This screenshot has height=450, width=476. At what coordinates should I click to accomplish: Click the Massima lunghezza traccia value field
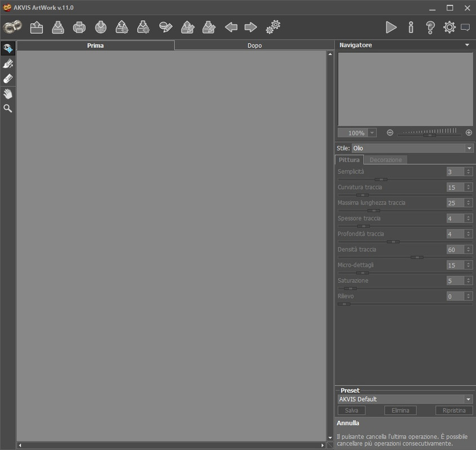tap(455, 202)
